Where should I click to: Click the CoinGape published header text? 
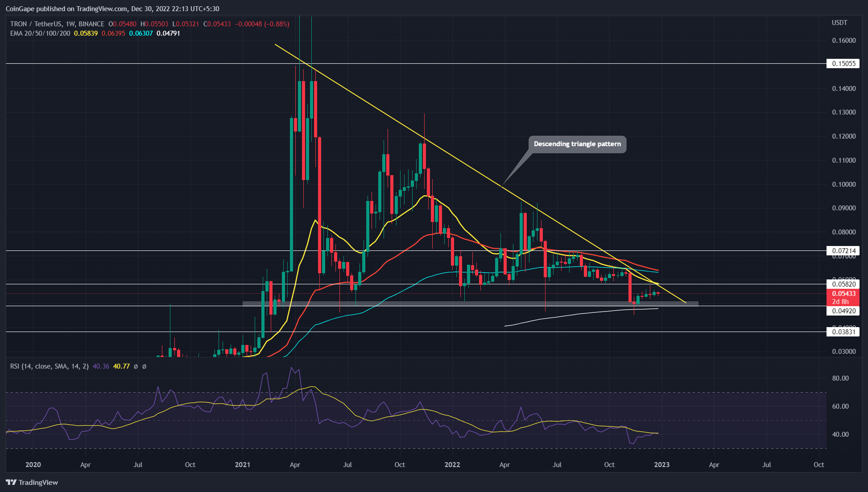pyautogui.click(x=112, y=8)
